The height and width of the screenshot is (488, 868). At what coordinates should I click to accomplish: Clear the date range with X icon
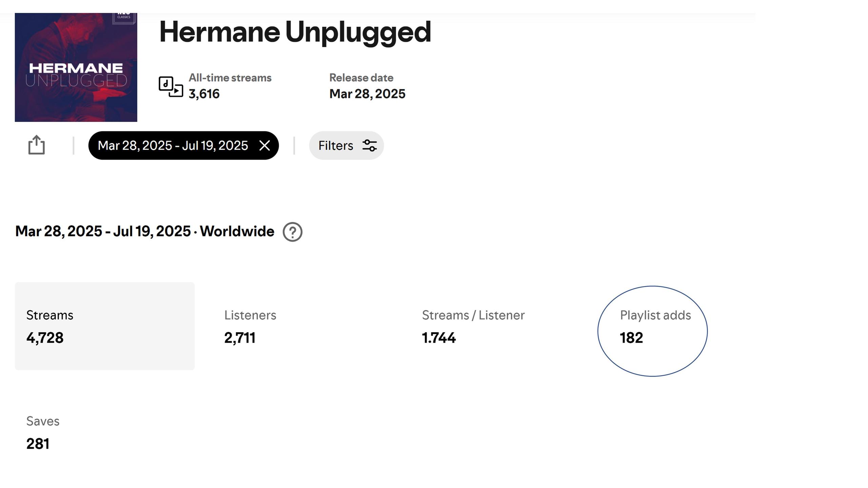(x=264, y=146)
